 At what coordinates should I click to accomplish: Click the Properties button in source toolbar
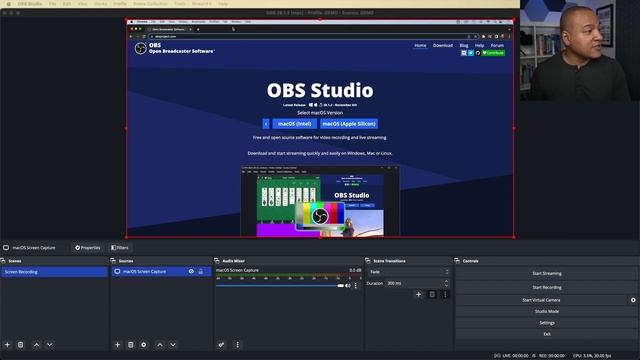click(87, 248)
